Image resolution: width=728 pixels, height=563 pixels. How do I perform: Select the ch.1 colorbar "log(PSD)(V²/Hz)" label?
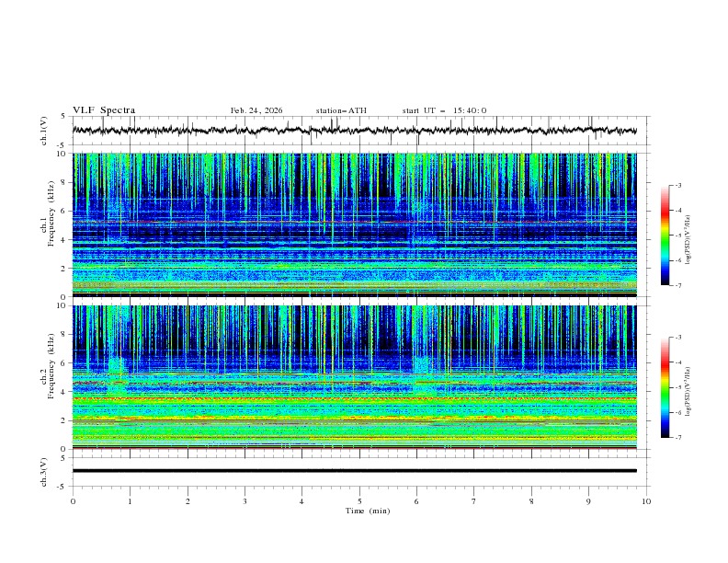(688, 240)
